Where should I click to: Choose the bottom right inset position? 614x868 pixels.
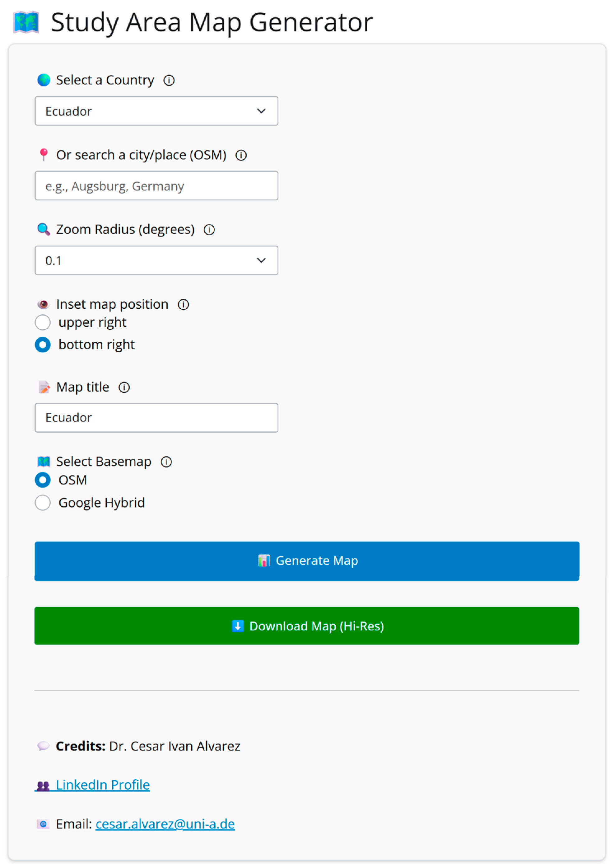(43, 345)
